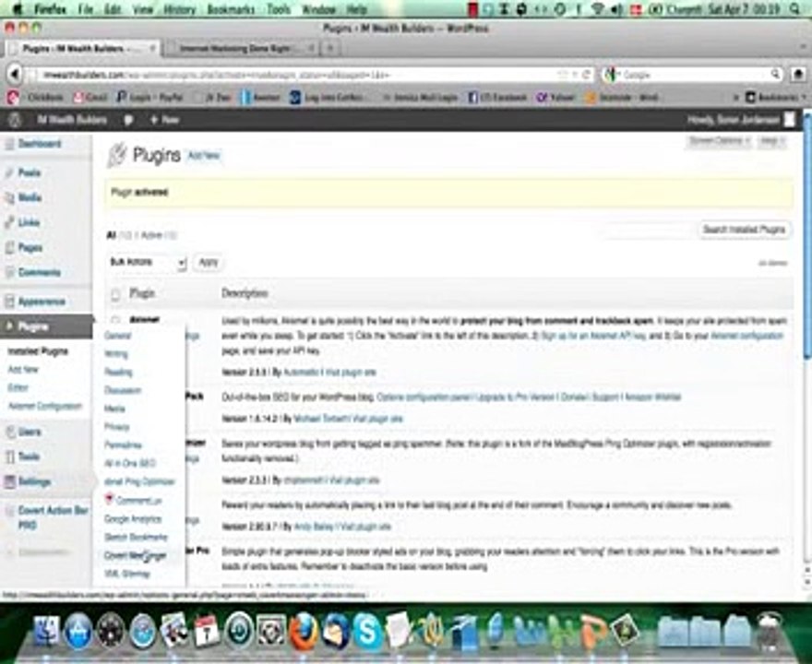Open the Dashboard sidebar item
The height and width of the screenshot is (664, 812).
(40, 144)
